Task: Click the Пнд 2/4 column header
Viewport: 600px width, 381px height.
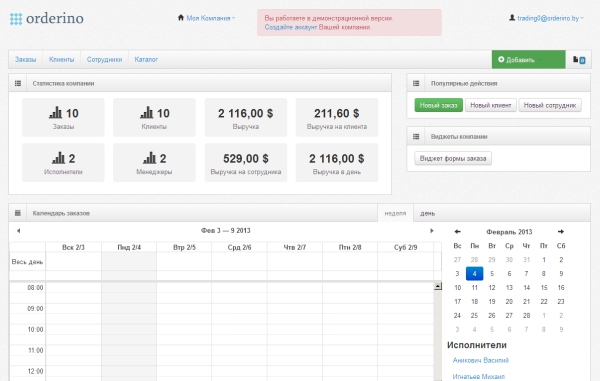Action: click(x=129, y=247)
